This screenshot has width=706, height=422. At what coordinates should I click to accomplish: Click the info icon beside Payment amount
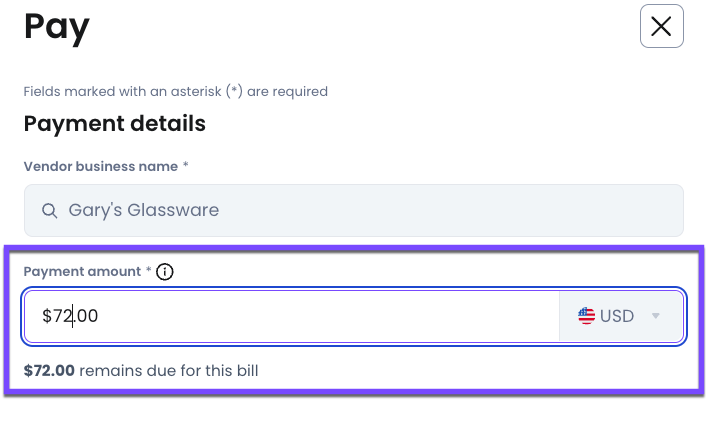[166, 271]
